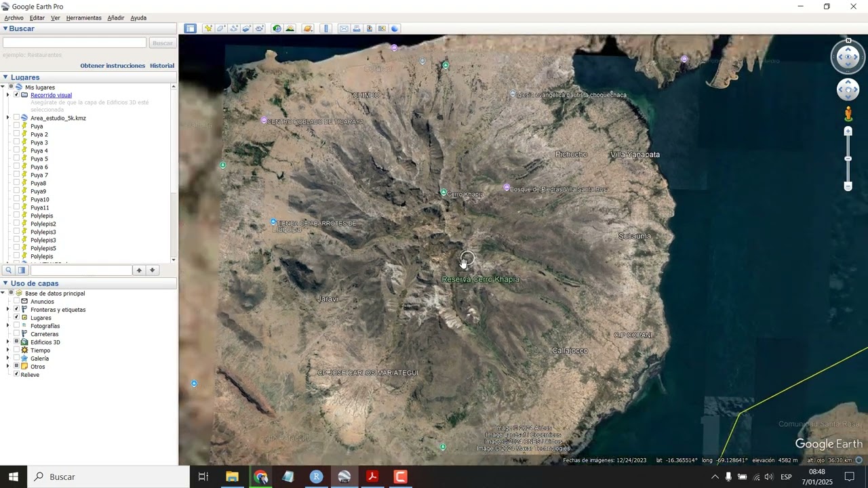The image size is (868, 488).
Task: Click the Places list vertical scrollbar
Action: tap(174, 173)
